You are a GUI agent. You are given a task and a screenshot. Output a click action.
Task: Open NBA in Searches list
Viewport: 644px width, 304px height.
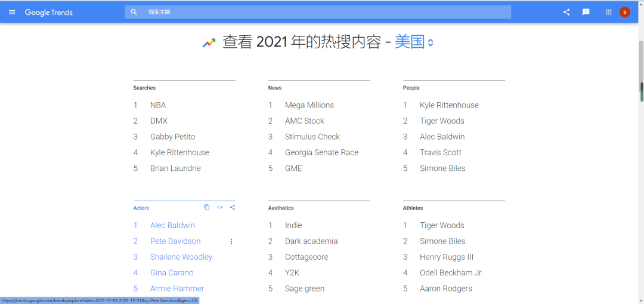coord(158,105)
